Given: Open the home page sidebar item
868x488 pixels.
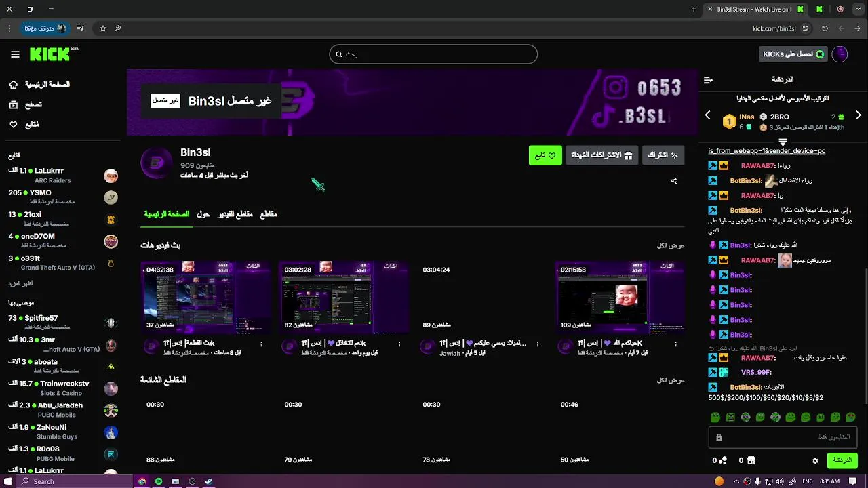Looking at the screenshot, I should 39,85.
